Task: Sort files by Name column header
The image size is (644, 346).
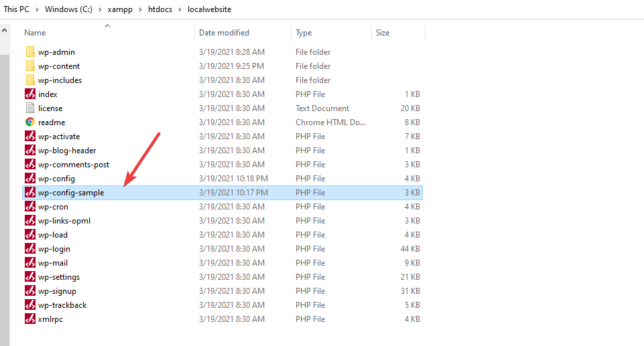Action: tap(35, 32)
